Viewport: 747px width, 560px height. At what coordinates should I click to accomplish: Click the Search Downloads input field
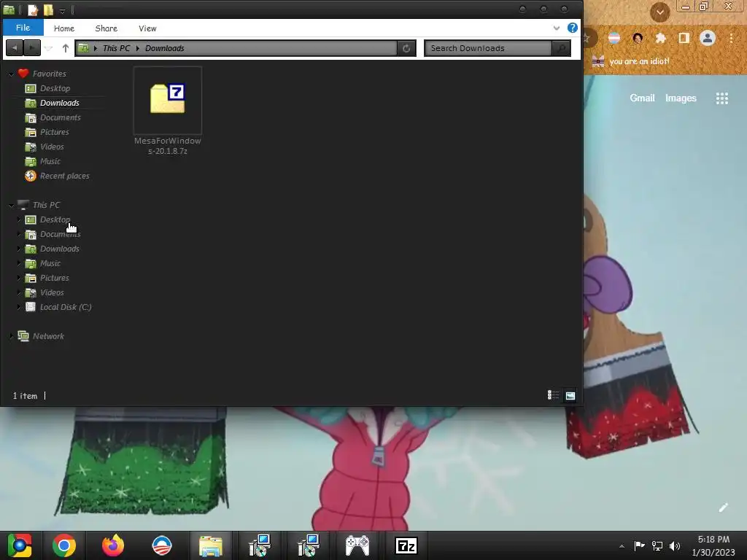pyautogui.click(x=488, y=48)
